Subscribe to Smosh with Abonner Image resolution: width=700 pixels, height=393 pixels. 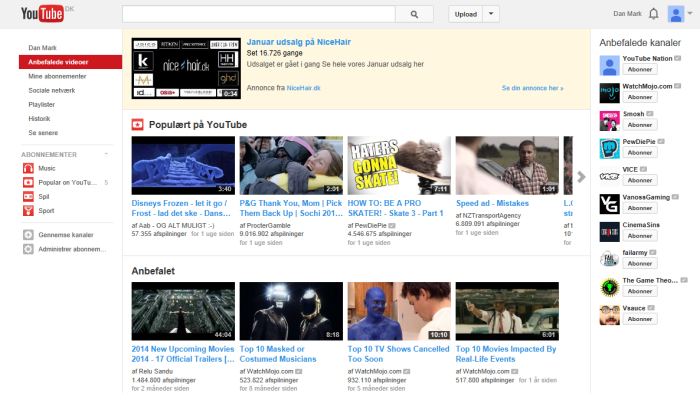coord(640,125)
